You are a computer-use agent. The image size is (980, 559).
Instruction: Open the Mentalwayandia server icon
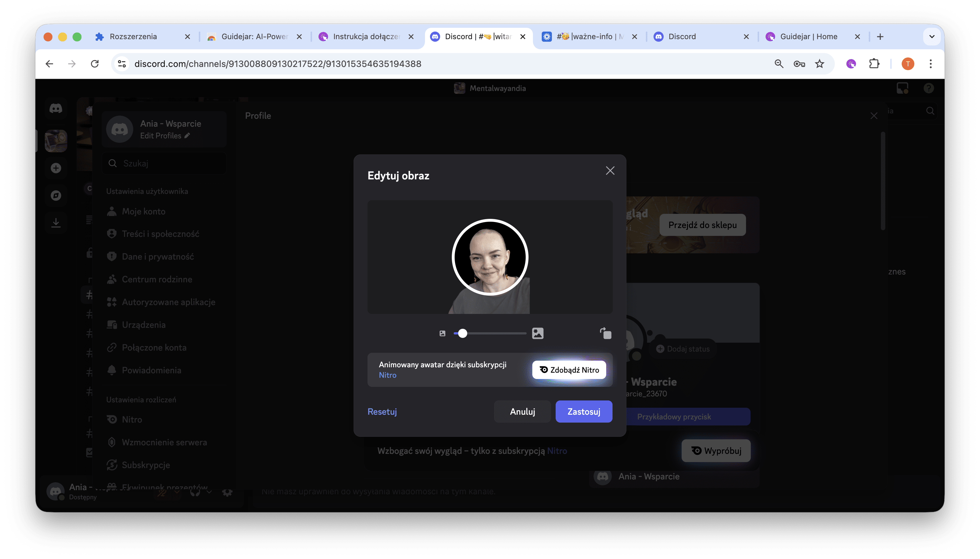click(x=56, y=141)
